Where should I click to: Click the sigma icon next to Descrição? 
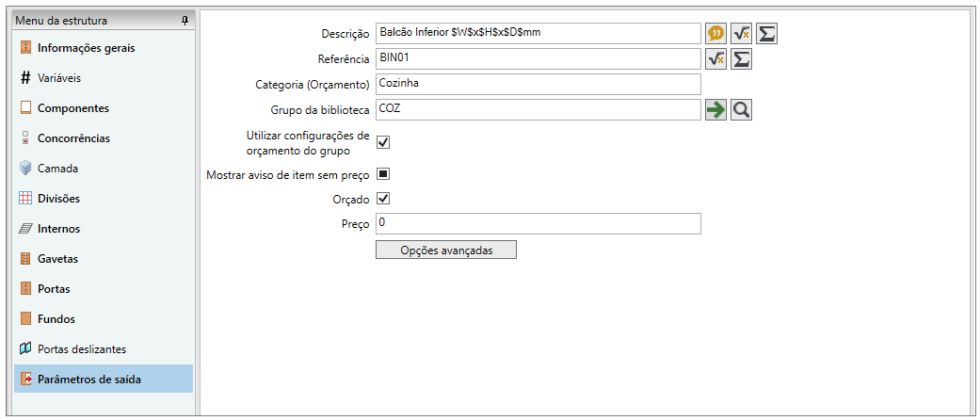click(x=767, y=34)
